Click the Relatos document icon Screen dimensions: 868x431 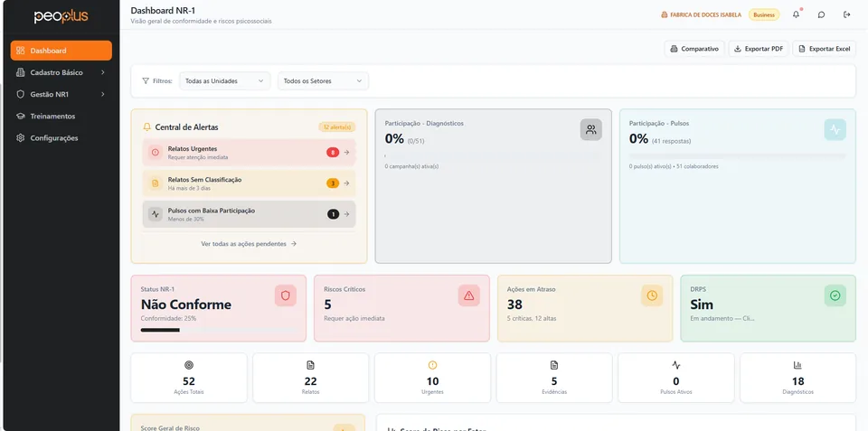point(310,365)
